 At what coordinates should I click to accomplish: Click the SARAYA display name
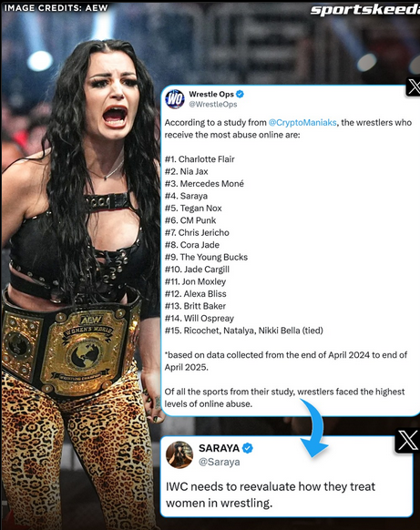pyautogui.click(x=219, y=448)
